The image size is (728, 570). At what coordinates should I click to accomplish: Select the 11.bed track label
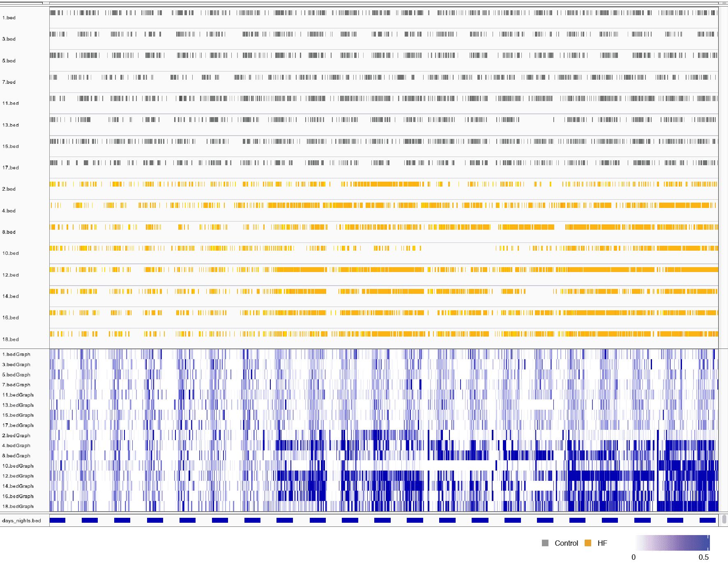pos(11,103)
